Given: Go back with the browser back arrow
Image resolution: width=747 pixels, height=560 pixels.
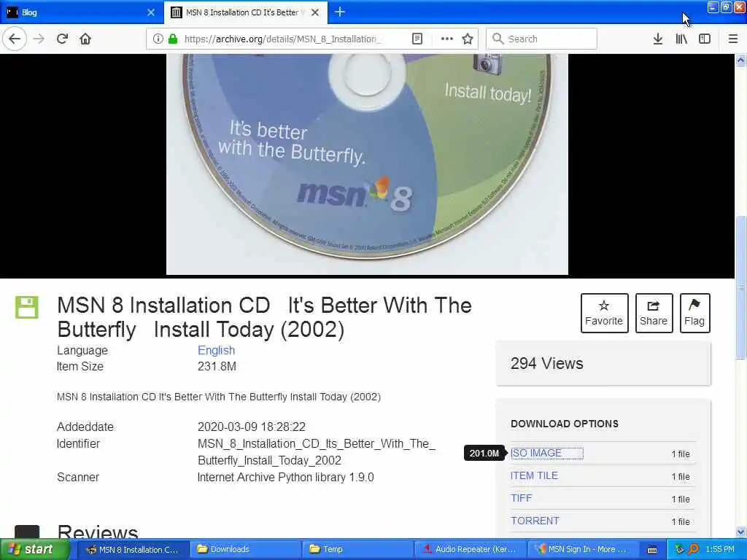Looking at the screenshot, I should [x=15, y=39].
